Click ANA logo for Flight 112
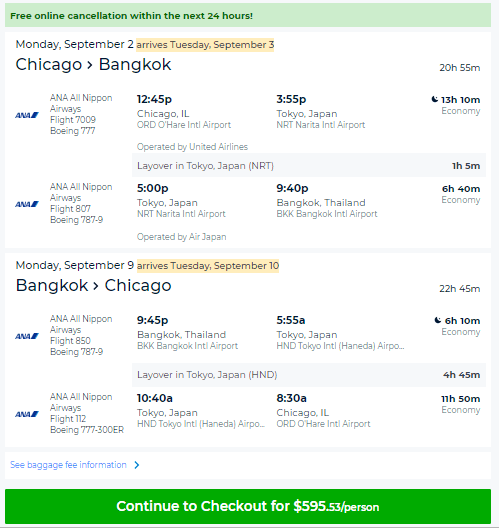This screenshot has width=499, height=531. [27, 414]
